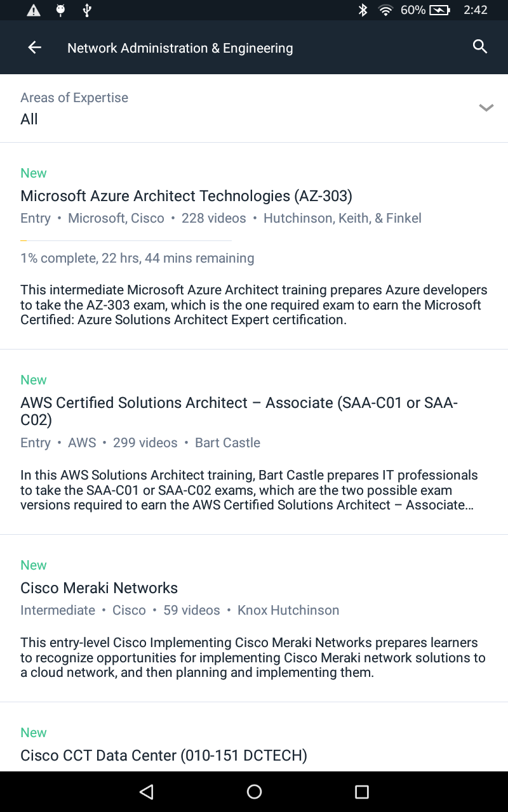This screenshot has width=508, height=812.
Task: Tap the Wi-Fi status icon
Action: pos(385,10)
